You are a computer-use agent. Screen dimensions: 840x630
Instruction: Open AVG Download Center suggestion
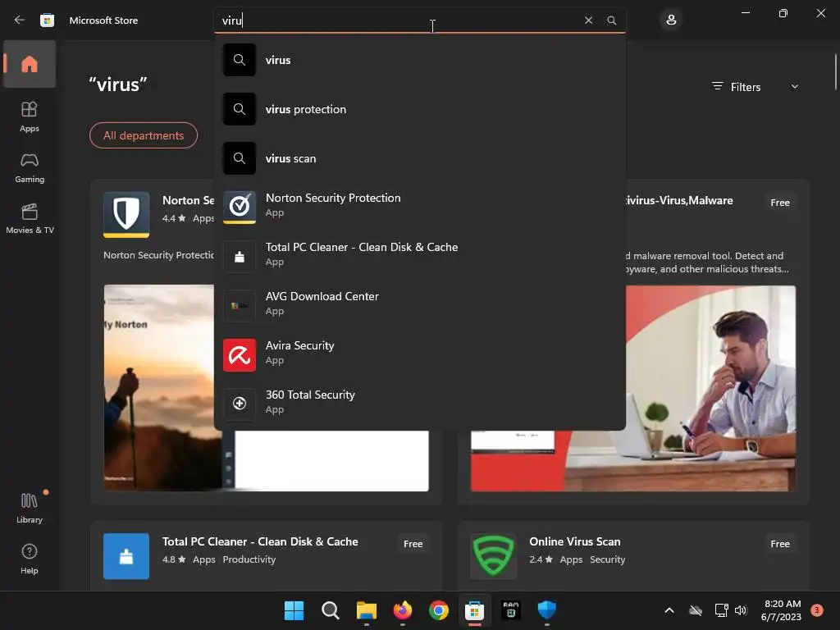[x=419, y=305]
